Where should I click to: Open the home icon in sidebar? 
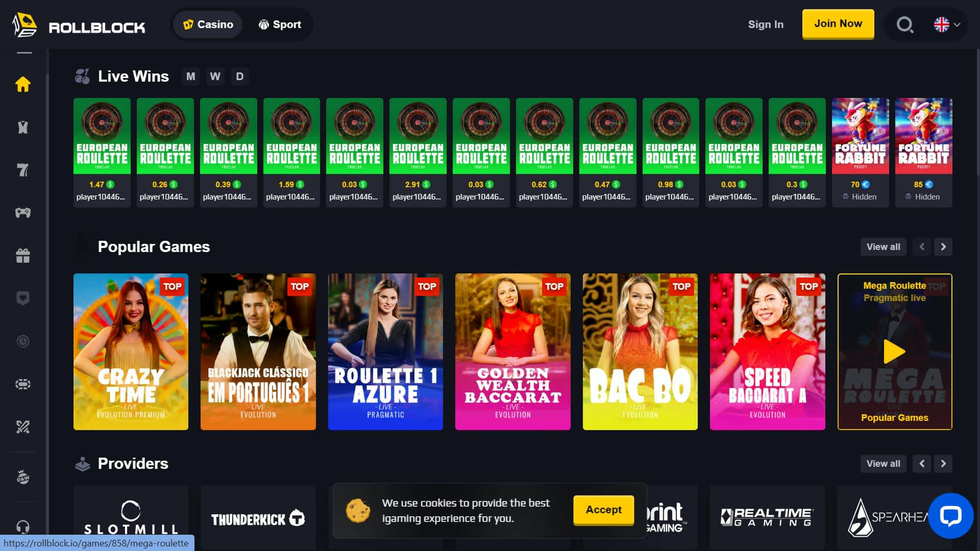[x=23, y=84]
